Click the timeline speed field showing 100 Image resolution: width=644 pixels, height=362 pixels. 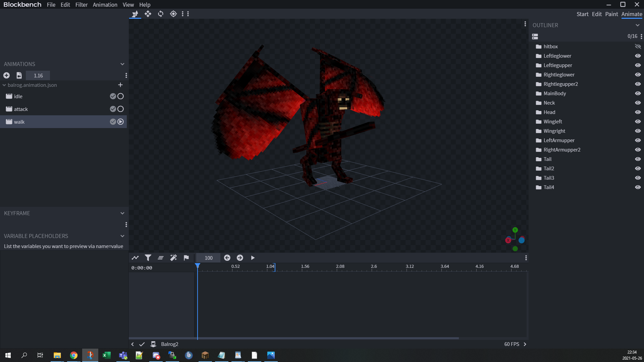(x=209, y=258)
